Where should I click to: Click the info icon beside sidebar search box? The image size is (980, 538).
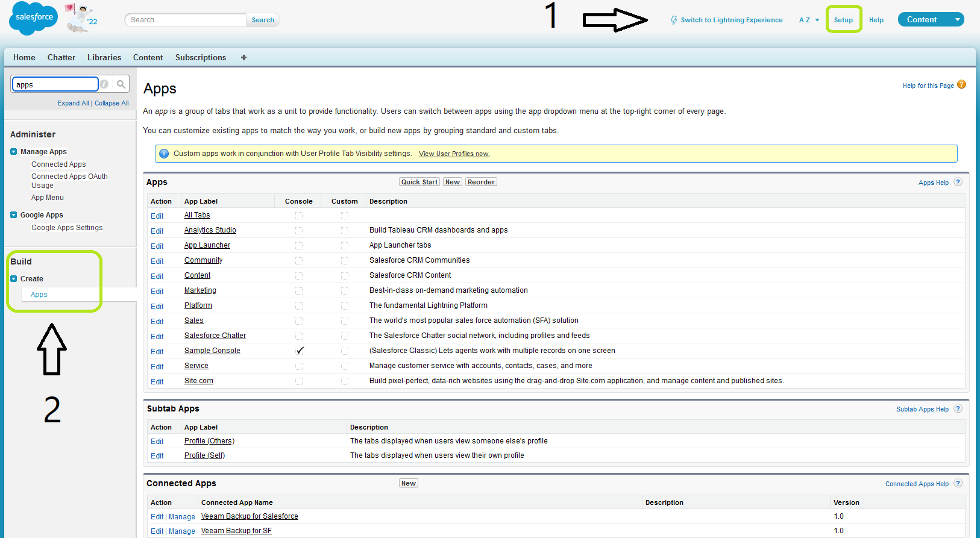tap(104, 84)
